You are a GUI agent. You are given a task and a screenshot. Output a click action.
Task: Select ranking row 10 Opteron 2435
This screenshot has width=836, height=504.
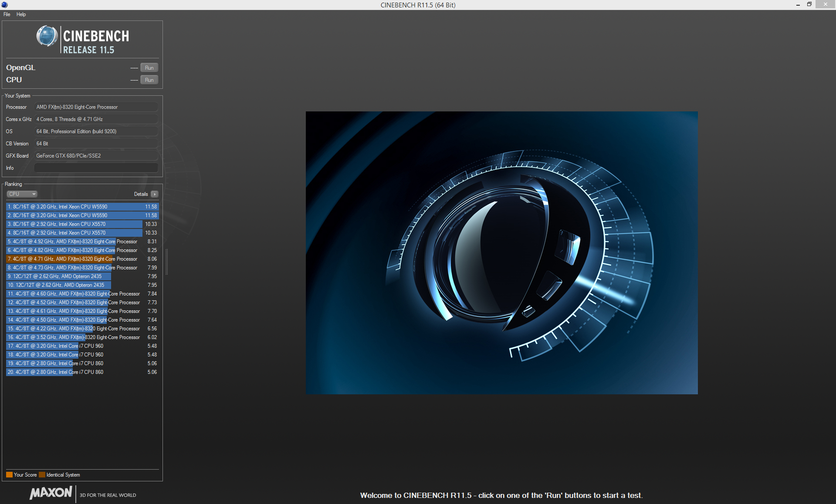[x=82, y=285]
